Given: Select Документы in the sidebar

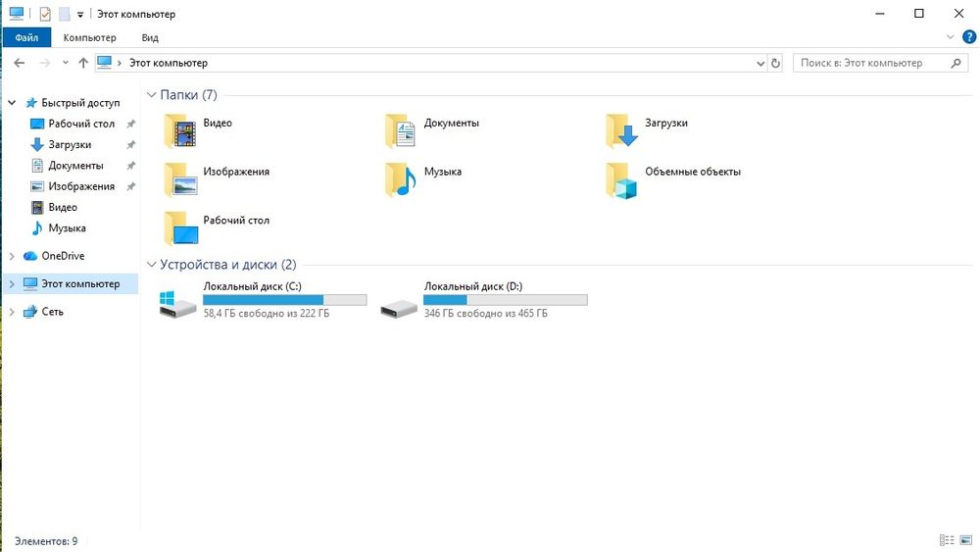Looking at the screenshot, I should tap(75, 166).
